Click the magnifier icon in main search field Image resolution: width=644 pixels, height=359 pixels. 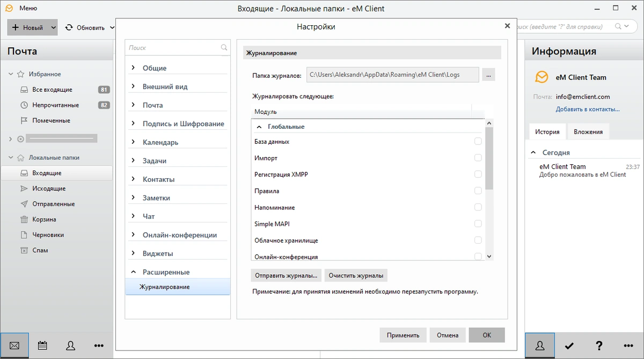pyautogui.click(x=618, y=26)
